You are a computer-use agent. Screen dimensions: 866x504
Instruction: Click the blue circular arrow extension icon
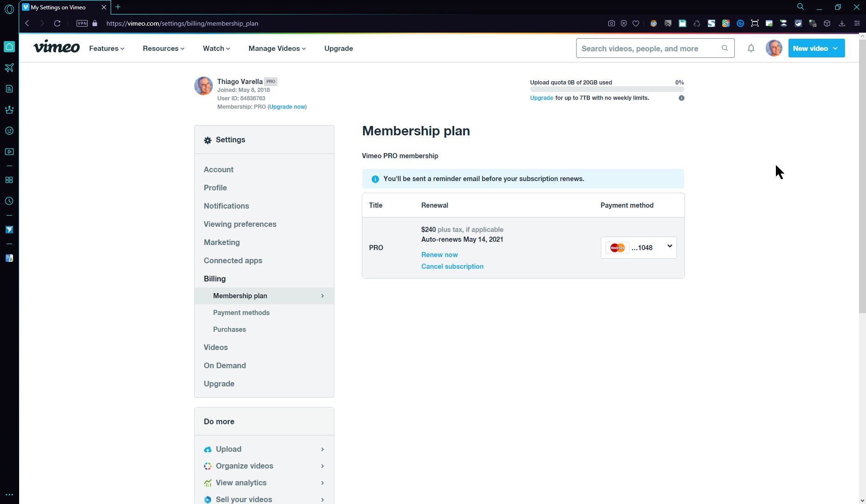(x=740, y=23)
